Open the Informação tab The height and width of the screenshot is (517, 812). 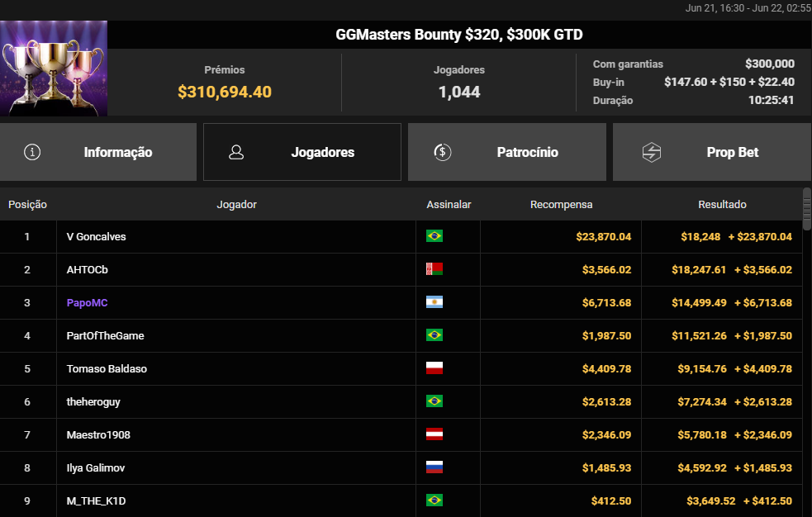click(x=97, y=152)
